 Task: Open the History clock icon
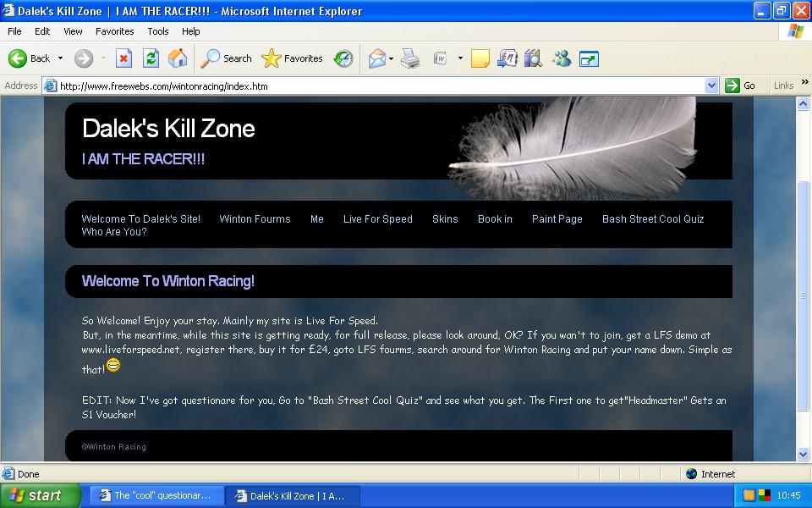coord(343,58)
